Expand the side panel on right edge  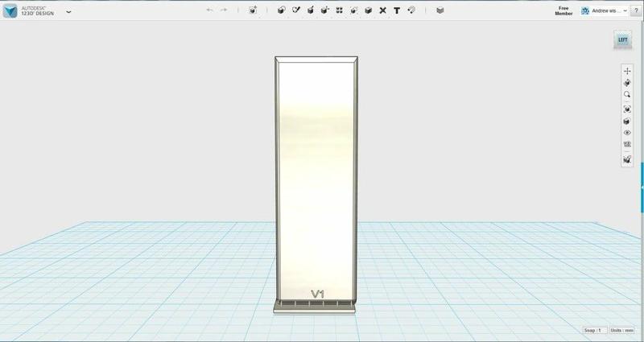pos(642,187)
